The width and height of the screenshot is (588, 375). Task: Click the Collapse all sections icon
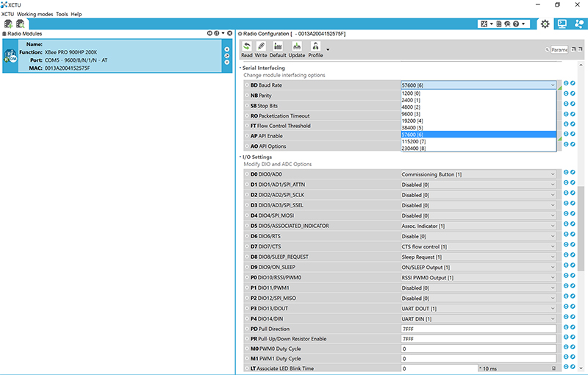pyautogui.click(x=580, y=49)
